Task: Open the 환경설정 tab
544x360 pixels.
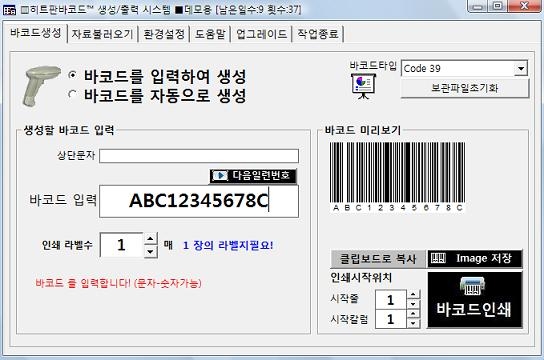Action: tap(164, 34)
